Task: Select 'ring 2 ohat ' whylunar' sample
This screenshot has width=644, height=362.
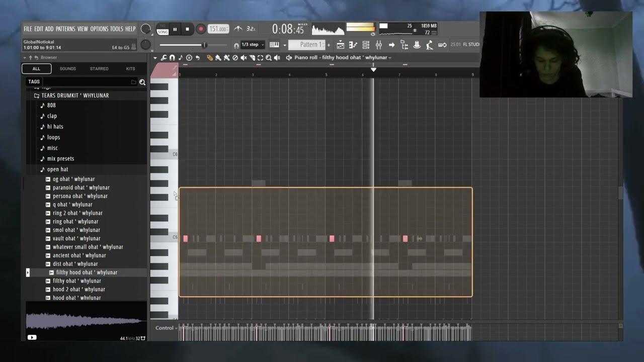Action: tap(77, 213)
